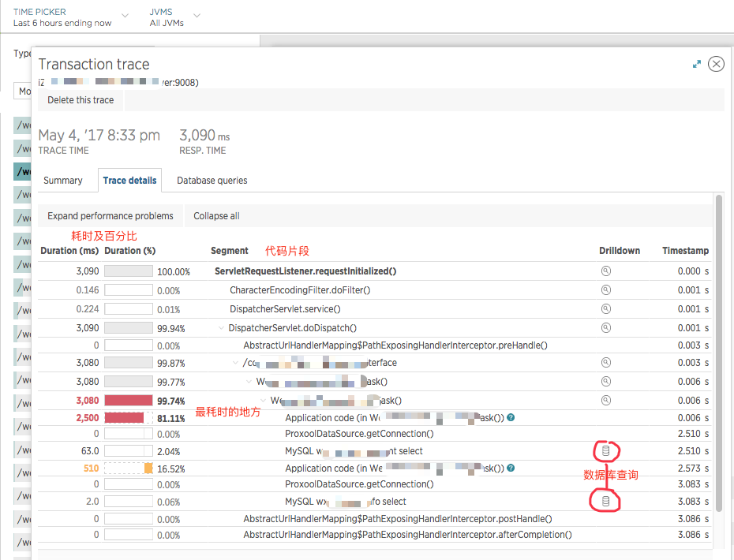Click the help icon on the 510 ms Application code row

510,468
